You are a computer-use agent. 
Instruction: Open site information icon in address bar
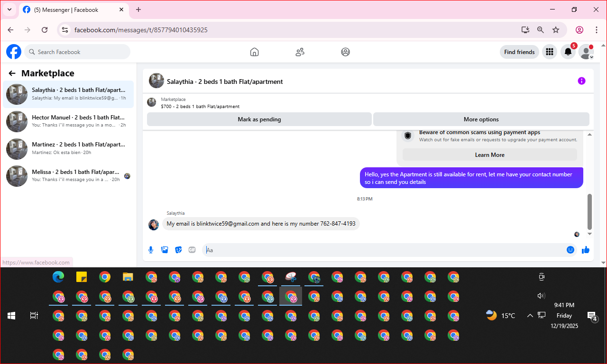tap(65, 30)
